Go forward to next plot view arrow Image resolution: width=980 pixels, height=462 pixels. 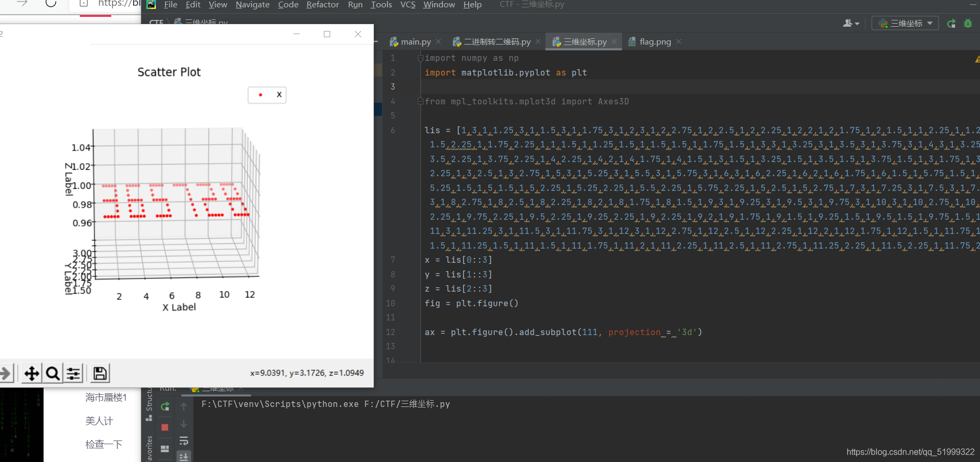click(5, 373)
